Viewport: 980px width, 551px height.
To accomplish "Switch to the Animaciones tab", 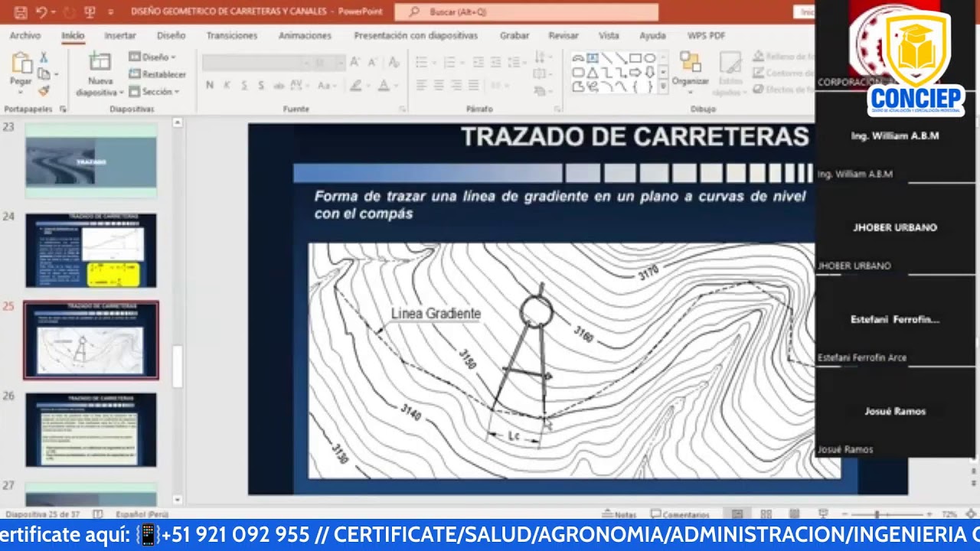I will 305,35.
